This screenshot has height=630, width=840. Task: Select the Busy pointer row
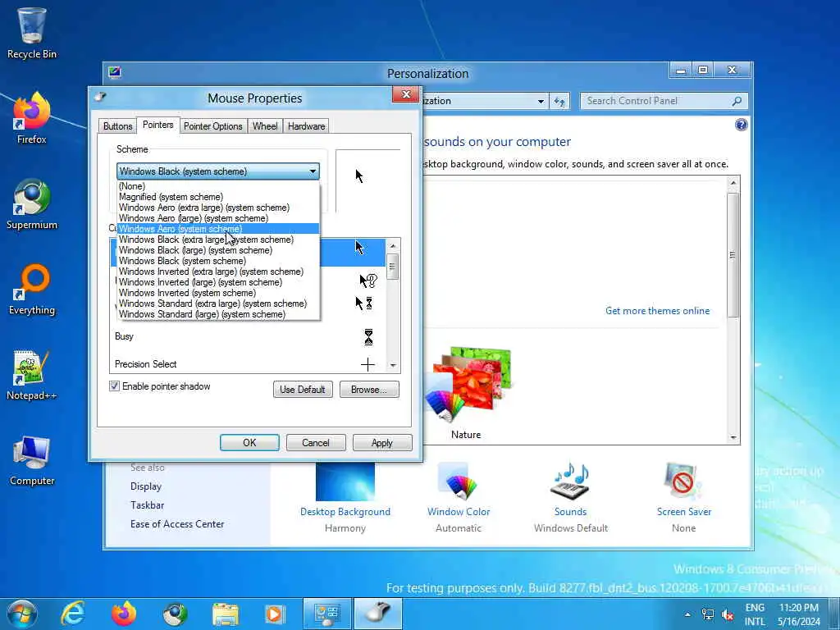(248, 336)
